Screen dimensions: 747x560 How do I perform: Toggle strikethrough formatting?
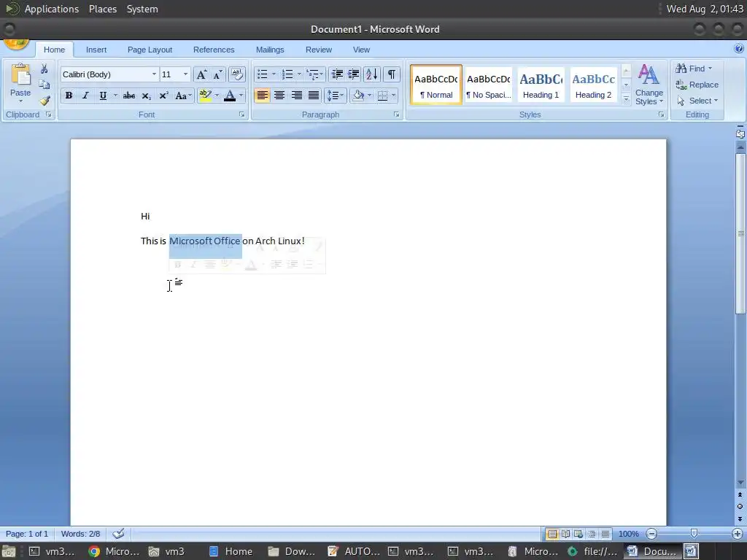tap(128, 96)
